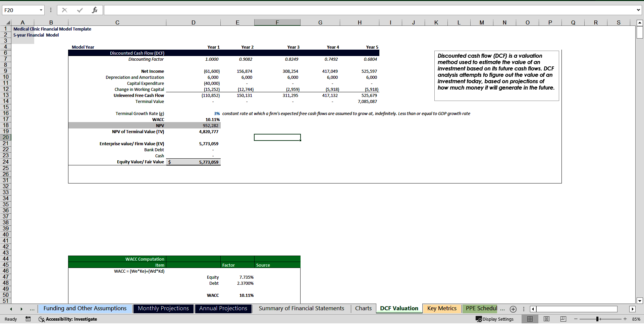Click the DCF explanation text box
Image resolution: width=644 pixels, height=324 pixels.
click(496, 75)
